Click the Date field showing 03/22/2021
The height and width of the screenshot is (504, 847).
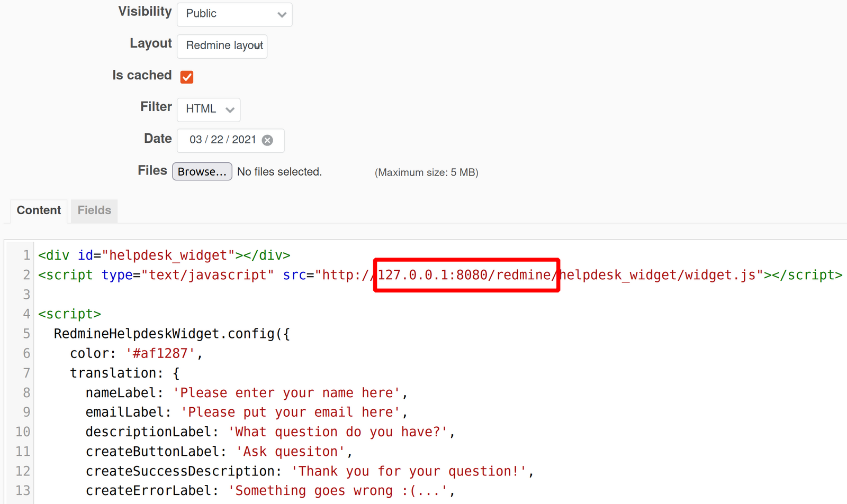[x=222, y=140]
